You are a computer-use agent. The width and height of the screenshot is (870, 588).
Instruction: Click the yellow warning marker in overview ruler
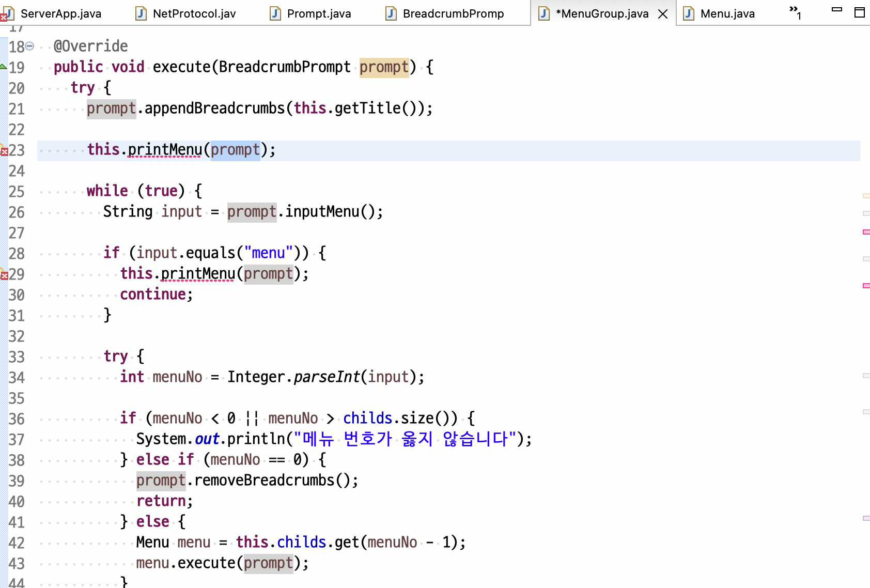866,196
